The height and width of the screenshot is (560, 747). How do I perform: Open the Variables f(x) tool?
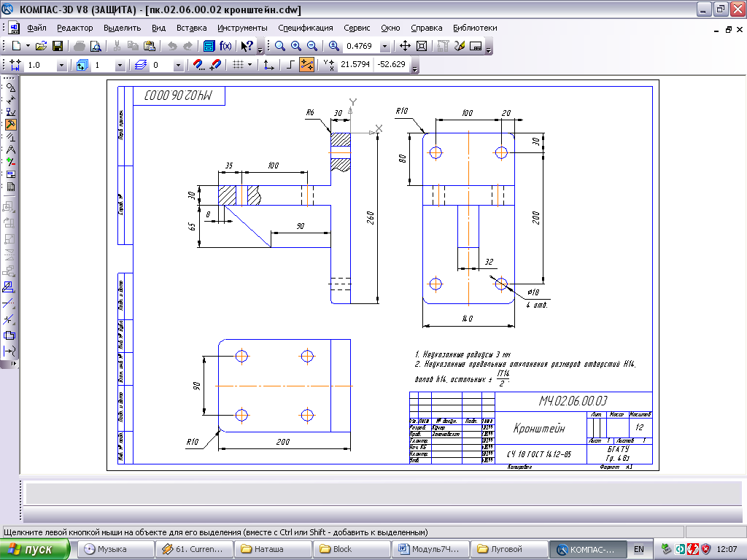225,46
